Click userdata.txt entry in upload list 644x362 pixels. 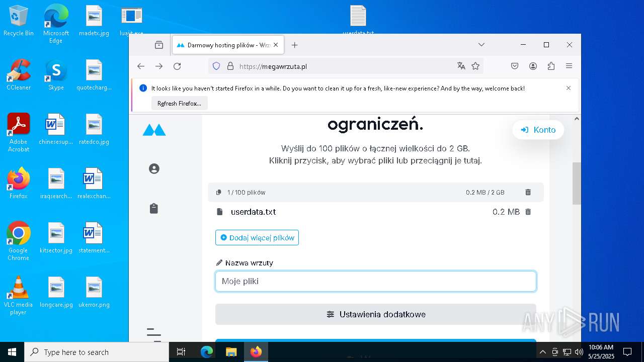click(253, 212)
